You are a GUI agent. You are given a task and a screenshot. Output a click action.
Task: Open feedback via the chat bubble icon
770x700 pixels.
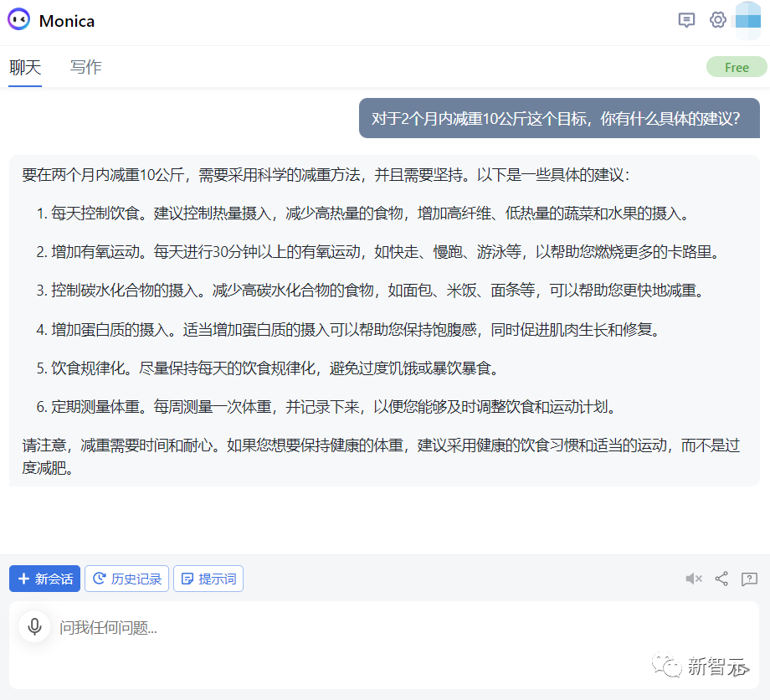(686, 20)
